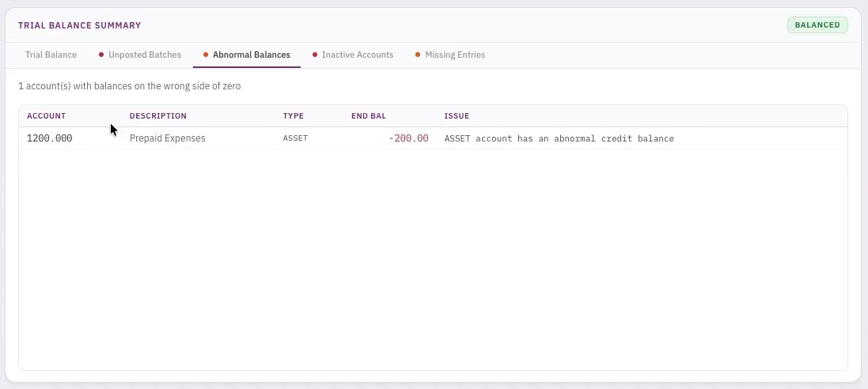
Task: Sort by the ACCOUNT column header
Action: coord(47,116)
